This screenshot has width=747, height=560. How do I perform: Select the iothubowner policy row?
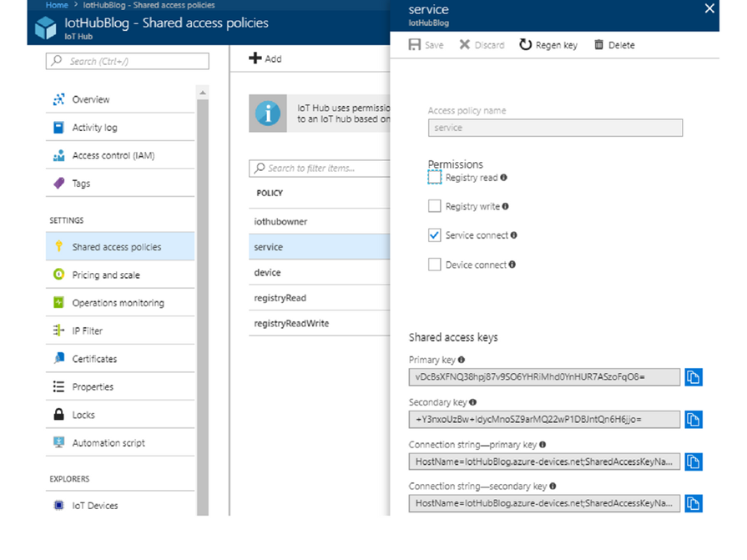click(319, 221)
